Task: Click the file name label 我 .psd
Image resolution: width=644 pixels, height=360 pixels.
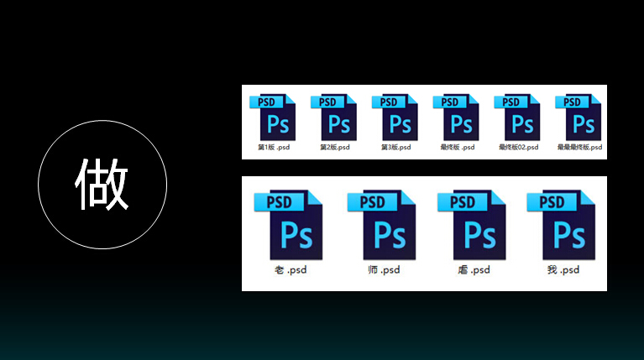Action: (x=563, y=269)
